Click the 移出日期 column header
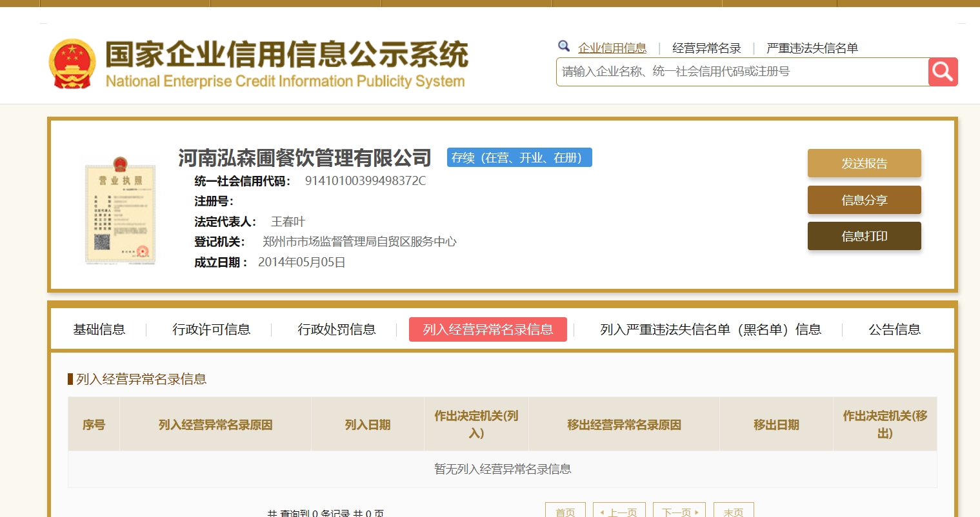Viewport: 980px width, 517px height. pyautogui.click(x=776, y=425)
